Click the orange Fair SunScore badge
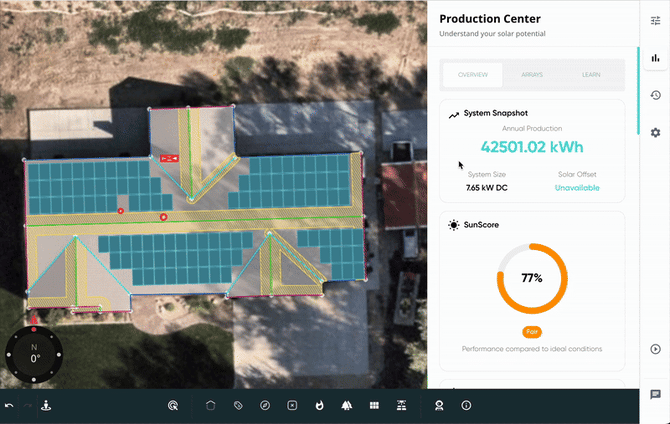This screenshot has height=424, width=670. 532,331
